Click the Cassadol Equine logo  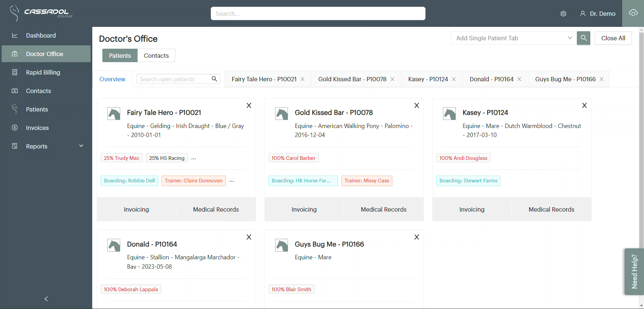tap(41, 13)
